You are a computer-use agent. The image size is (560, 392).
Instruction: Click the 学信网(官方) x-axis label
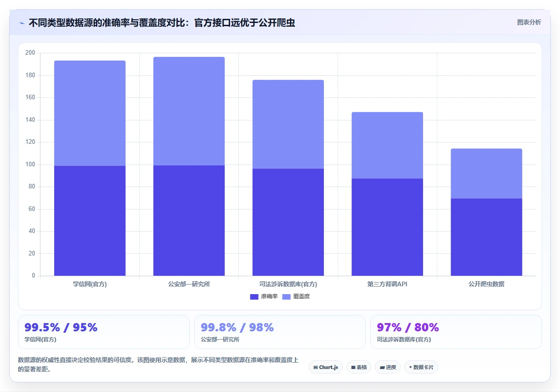pos(90,284)
